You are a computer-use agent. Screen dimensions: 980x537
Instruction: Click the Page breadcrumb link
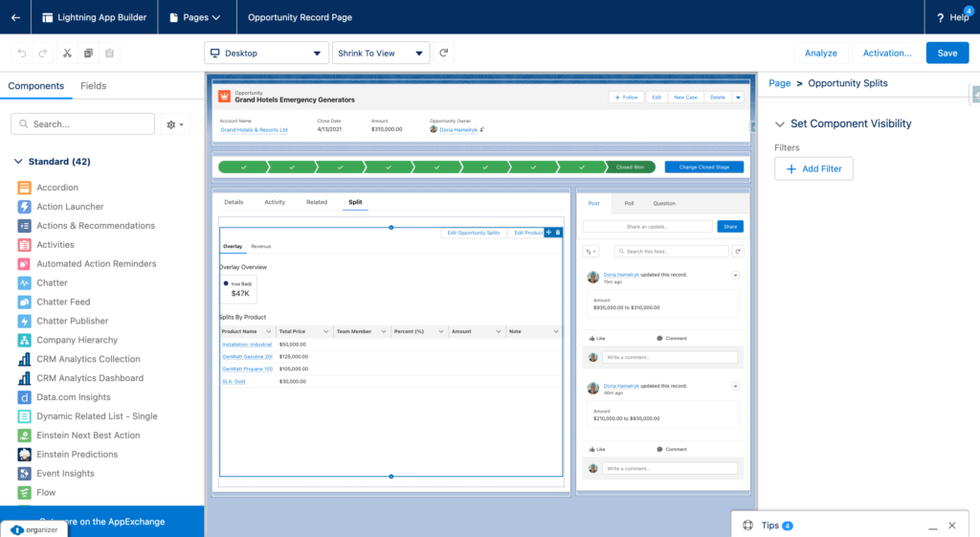click(779, 83)
